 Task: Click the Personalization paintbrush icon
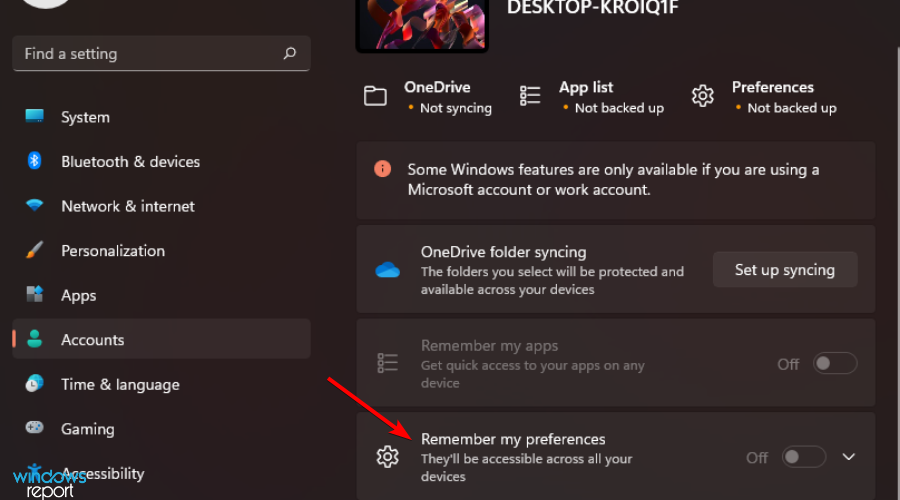[x=35, y=250]
